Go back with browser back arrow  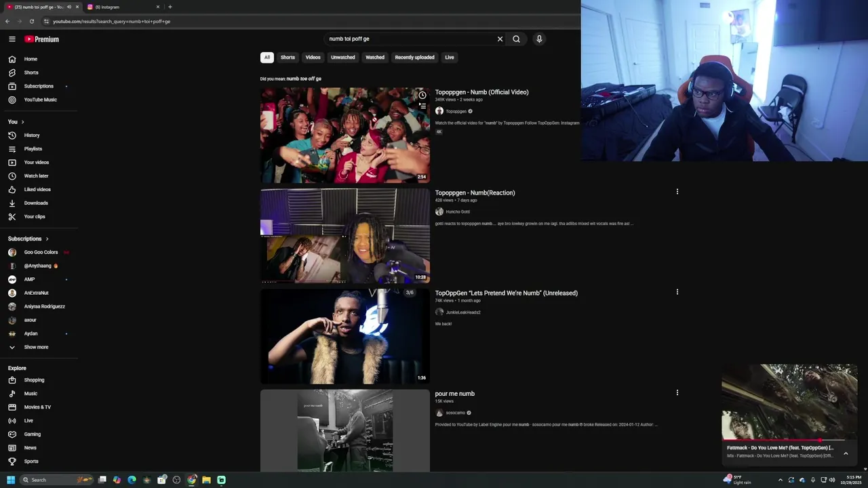coord(7,21)
